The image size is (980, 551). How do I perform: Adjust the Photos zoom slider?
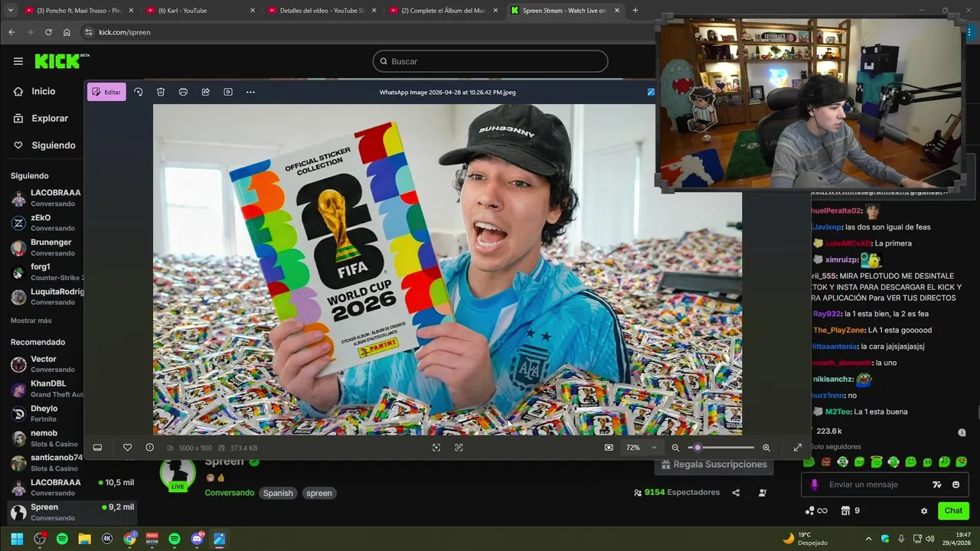(720, 448)
